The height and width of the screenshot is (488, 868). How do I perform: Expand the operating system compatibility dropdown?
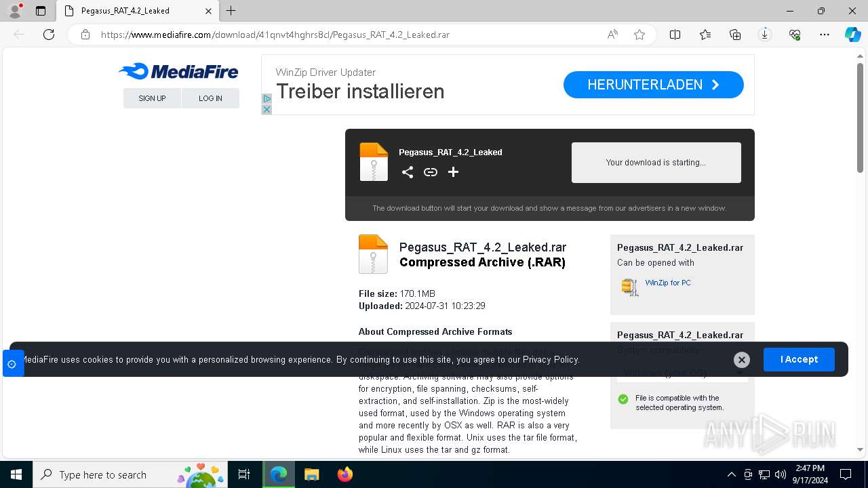pos(682,373)
